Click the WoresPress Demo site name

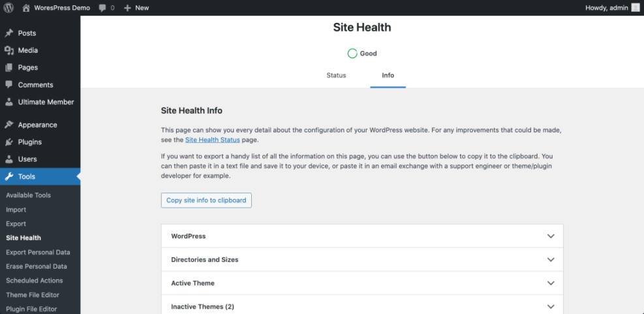(x=62, y=8)
